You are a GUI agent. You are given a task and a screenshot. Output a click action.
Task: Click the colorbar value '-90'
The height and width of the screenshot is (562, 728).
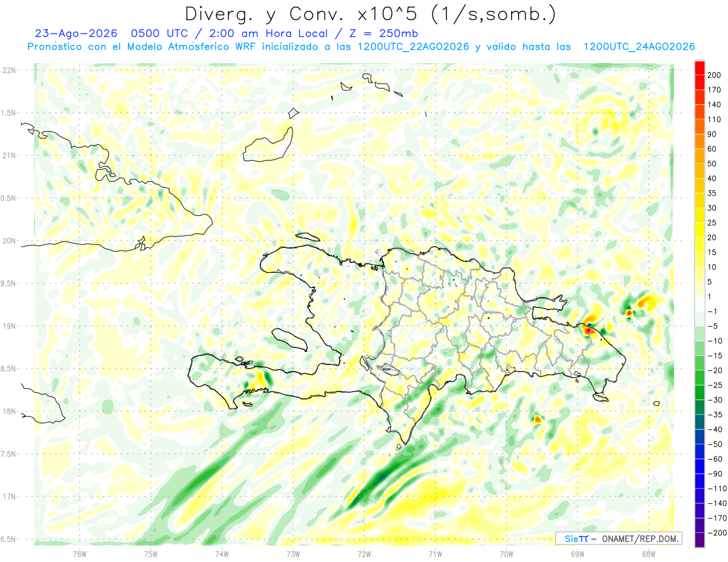click(x=715, y=473)
